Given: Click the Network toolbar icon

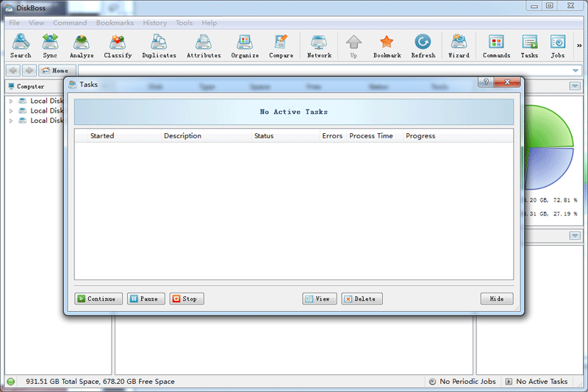Looking at the screenshot, I should [319, 46].
